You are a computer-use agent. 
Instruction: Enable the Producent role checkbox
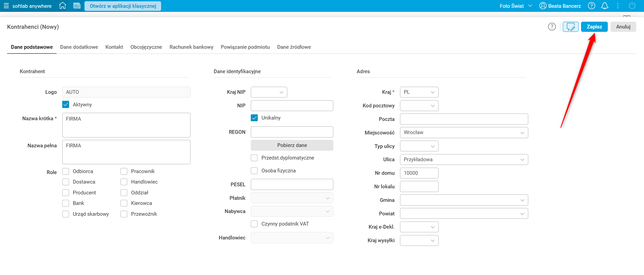(x=66, y=193)
